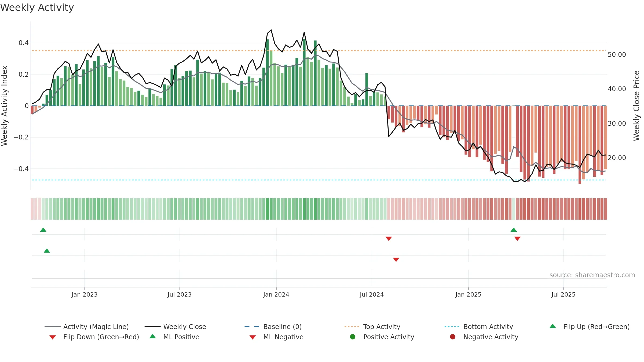644x362 pixels.
Task: Toggle the Baseline (0) legend entry
Action: click(273, 327)
